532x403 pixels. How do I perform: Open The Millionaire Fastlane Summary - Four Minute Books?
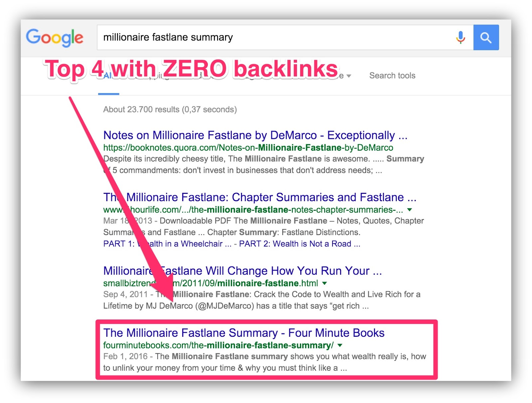(244, 333)
